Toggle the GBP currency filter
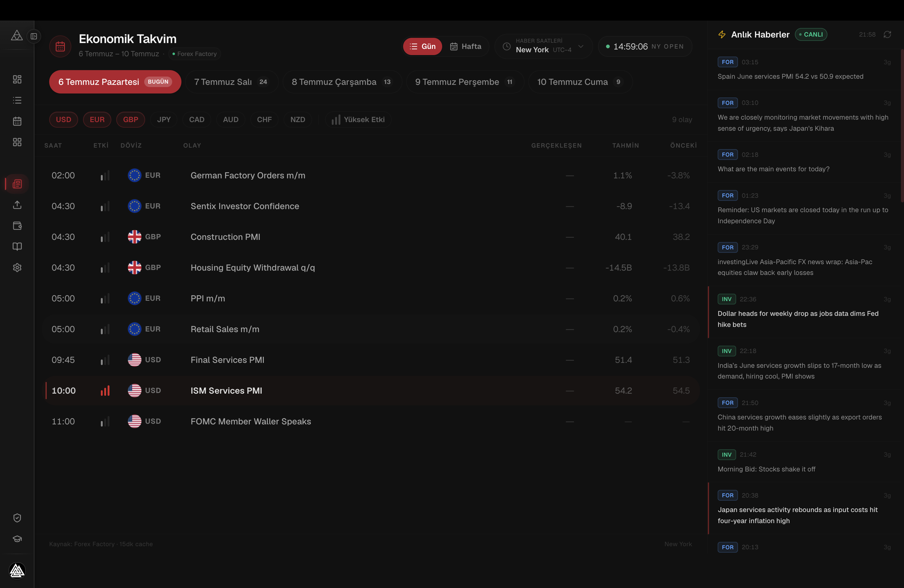904x588 pixels. point(130,120)
